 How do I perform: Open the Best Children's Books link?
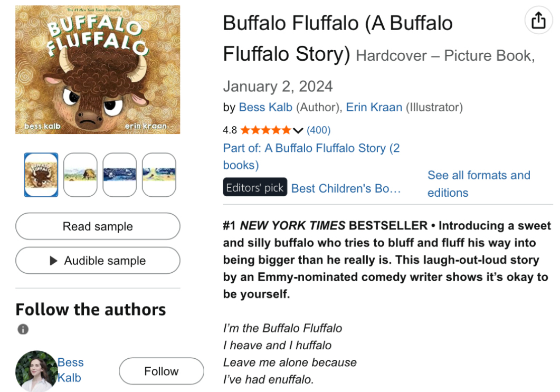pyautogui.click(x=346, y=188)
